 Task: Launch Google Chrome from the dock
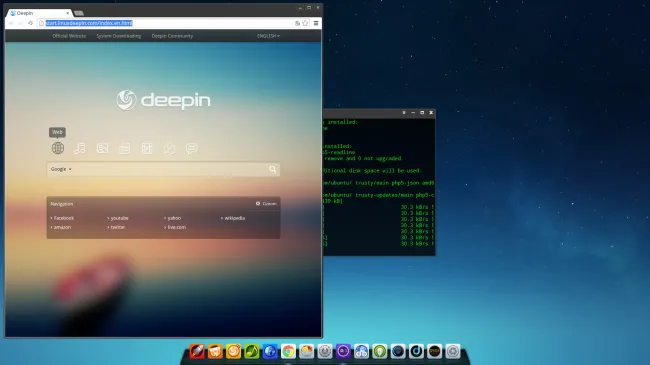click(288, 351)
